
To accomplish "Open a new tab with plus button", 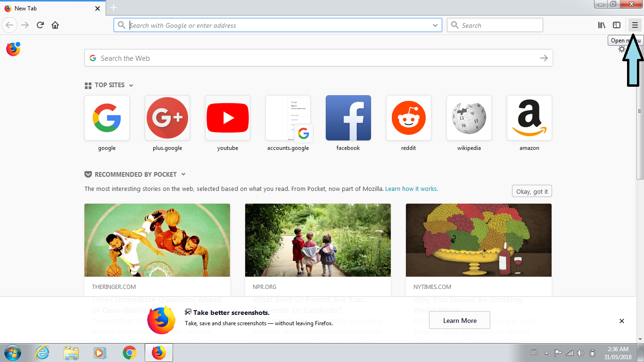I will pyautogui.click(x=114, y=8).
